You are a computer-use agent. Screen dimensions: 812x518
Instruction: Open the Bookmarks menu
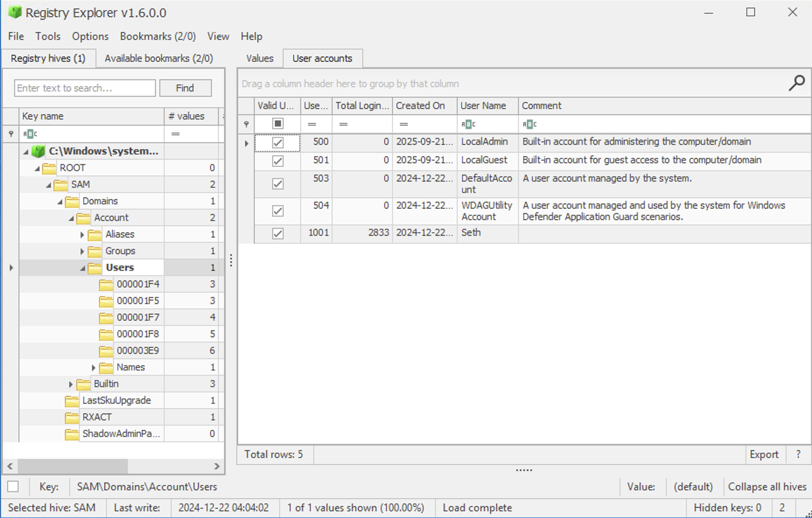157,36
